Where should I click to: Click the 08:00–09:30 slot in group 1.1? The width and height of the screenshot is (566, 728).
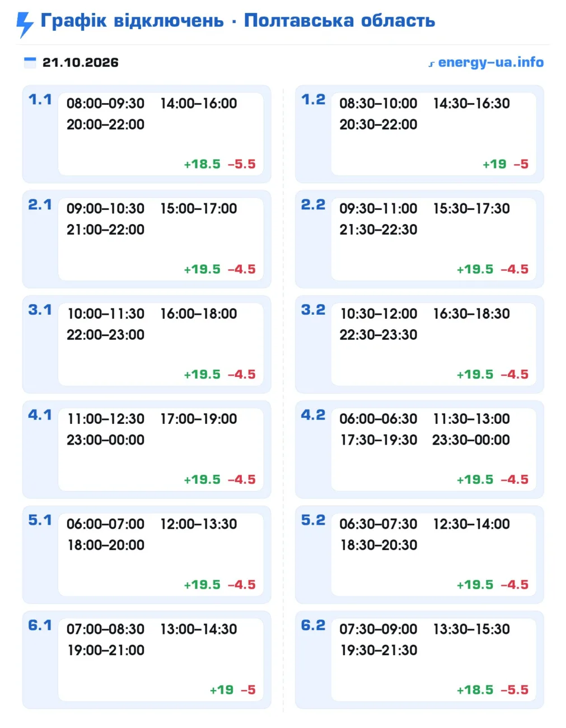pos(105,104)
